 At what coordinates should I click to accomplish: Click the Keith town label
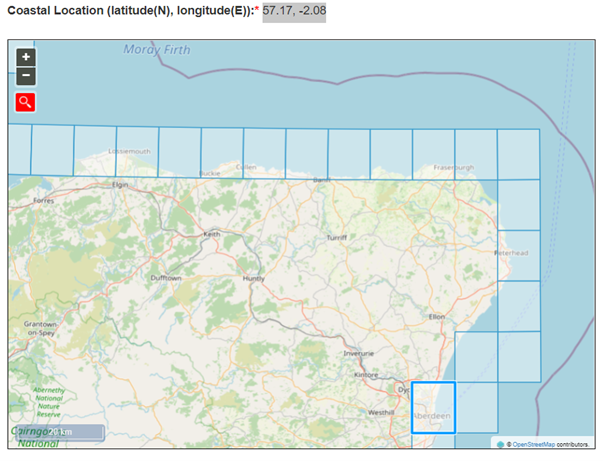click(x=211, y=234)
